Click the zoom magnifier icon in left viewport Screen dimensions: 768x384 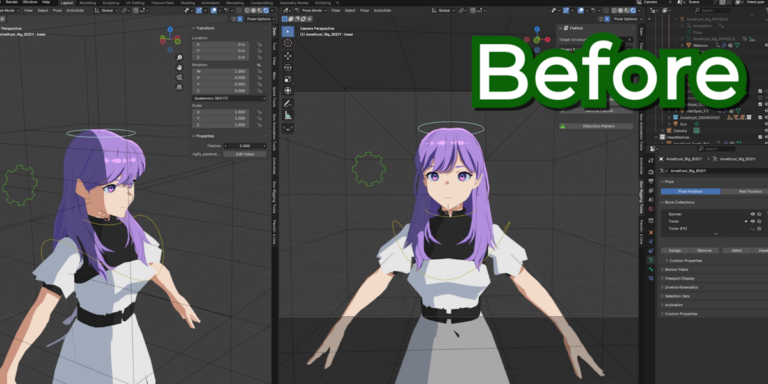[179, 58]
